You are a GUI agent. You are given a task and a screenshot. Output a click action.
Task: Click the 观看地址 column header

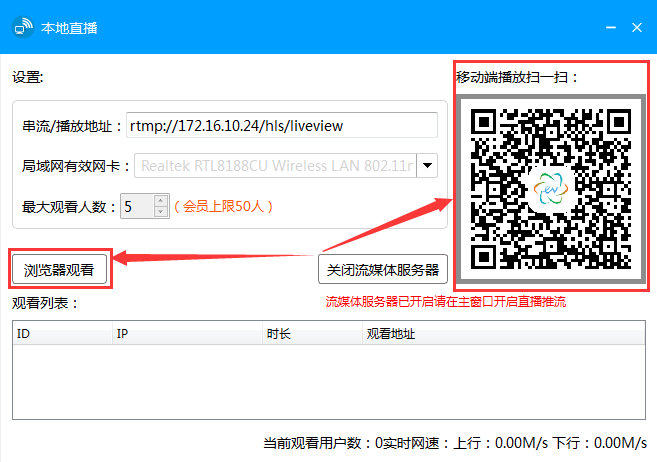[503, 333]
